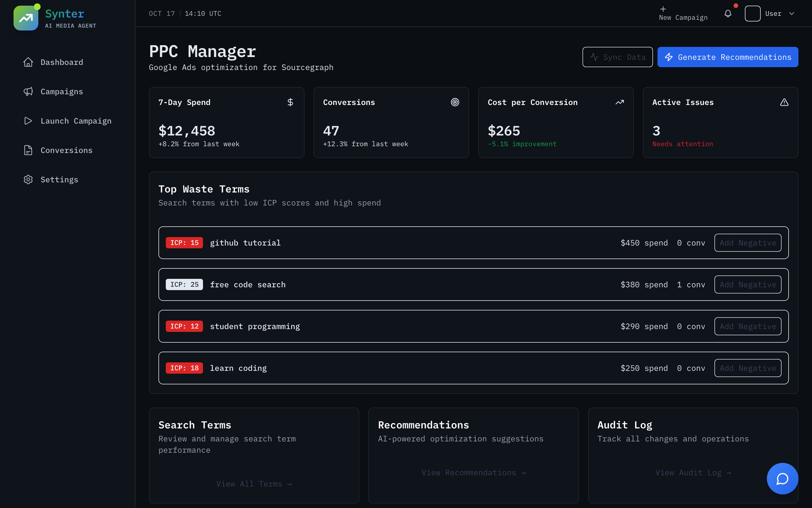This screenshot has height=508, width=812.
Task: Click Generate Recommendations button
Action: 727,57
